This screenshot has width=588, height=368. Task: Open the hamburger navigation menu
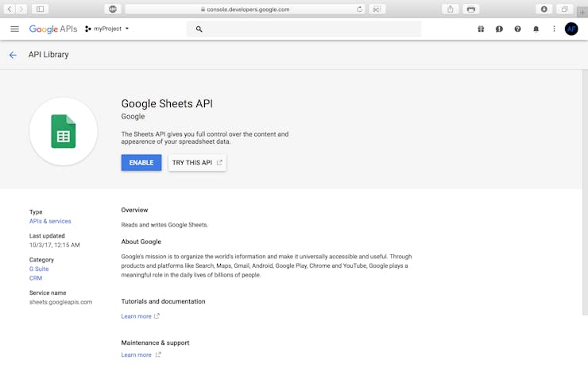[14, 29]
